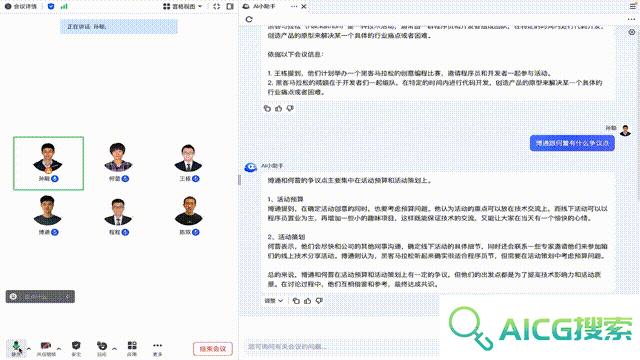Open the 调整 dropdown under AI answer

point(273,301)
